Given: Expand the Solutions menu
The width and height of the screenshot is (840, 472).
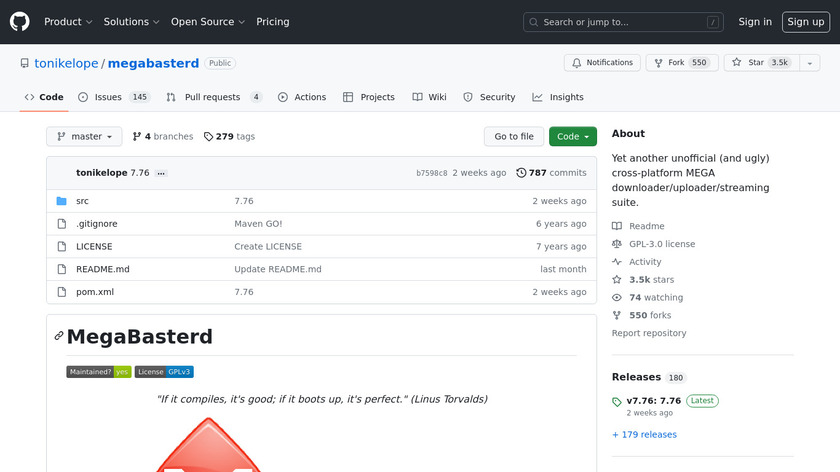Looking at the screenshot, I should pyautogui.click(x=131, y=22).
